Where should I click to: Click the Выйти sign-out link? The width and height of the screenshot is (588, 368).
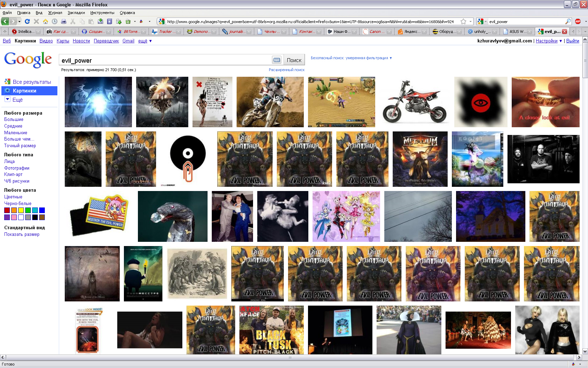point(573,41)
